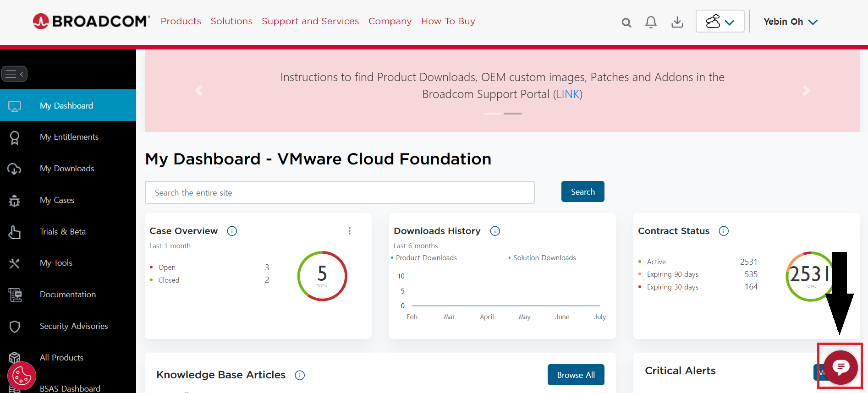Show info for Knowledge Base Articles
The image size is (868, 393).
[x=300, y=375]
